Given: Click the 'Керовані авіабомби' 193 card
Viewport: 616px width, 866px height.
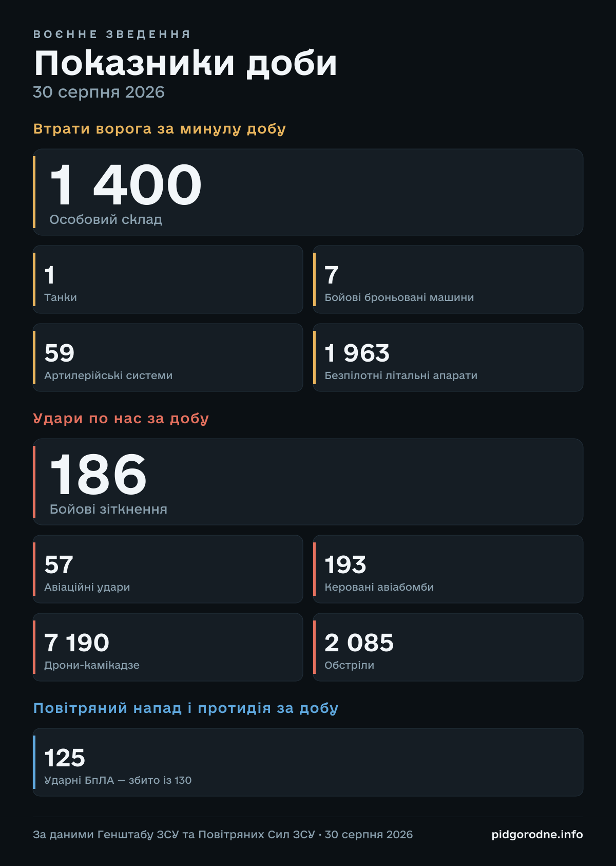Looking at the screenshot, I should point(448,569).
